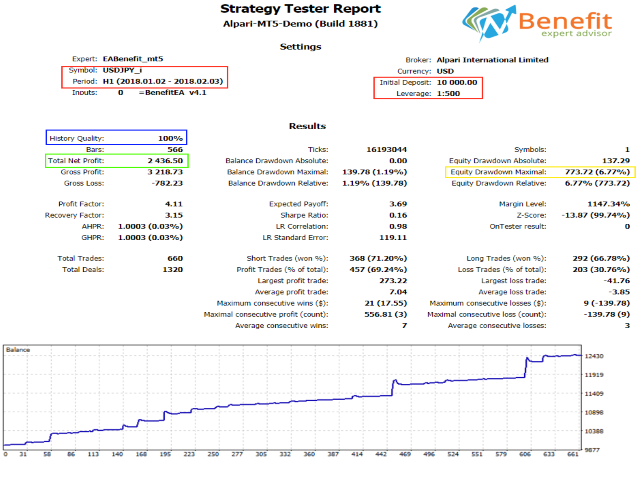Image resolution: width=640 pixels, height=480 pixels.
Task: Click the Average consecutive wins label
Action: (282, 326)
